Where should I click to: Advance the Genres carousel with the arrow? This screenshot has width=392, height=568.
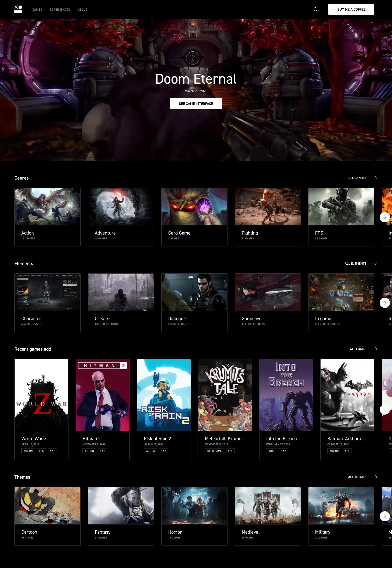(385, 217)
